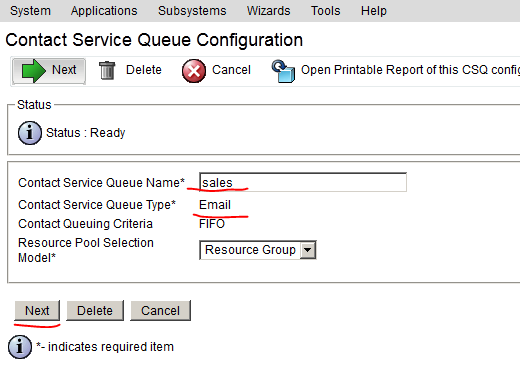Viewport: 520px width, 366px height.
Task: Click the Contact Service Queue Name field
Action: pos(303,182)
